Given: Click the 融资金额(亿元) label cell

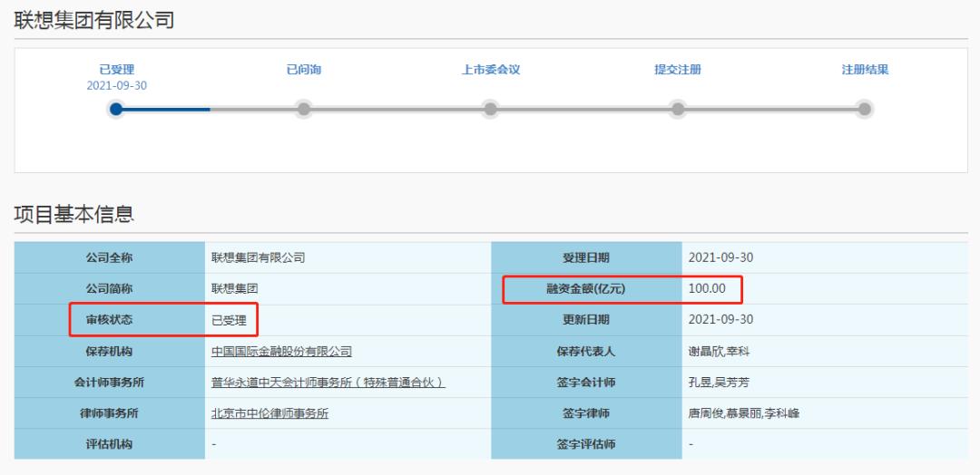Looking at the screenshot, I should 586,289.
